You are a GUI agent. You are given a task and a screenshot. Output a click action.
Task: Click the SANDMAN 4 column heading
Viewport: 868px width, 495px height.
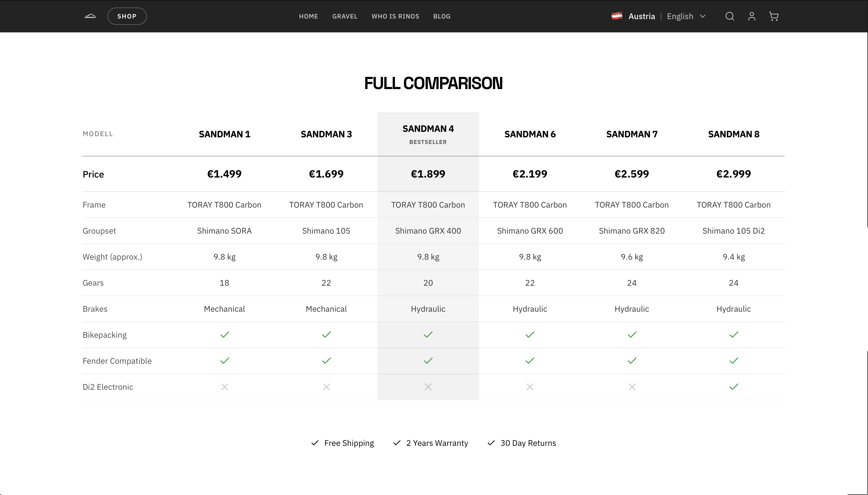click(428, 129)
